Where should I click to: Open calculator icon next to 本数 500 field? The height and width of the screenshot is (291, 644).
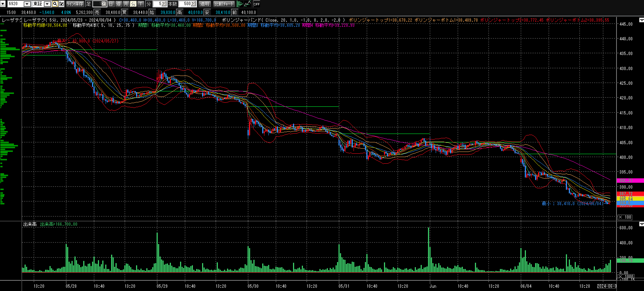tap(194, 4)
